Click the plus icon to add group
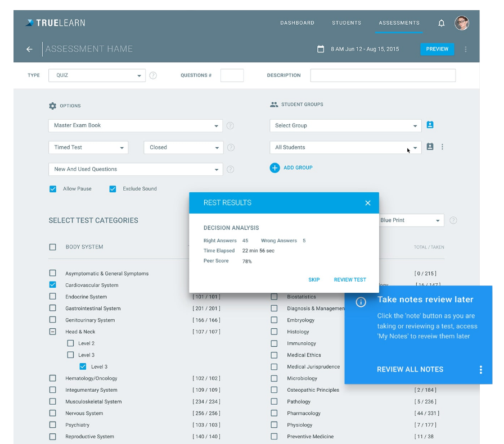This screenshot has width=504, height=444. (274, 167)
